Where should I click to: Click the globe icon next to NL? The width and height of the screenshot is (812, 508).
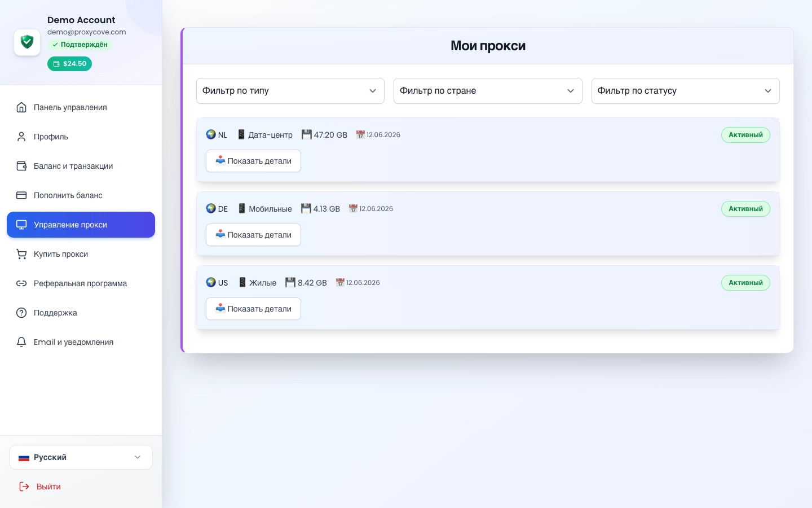click(211, 134)
